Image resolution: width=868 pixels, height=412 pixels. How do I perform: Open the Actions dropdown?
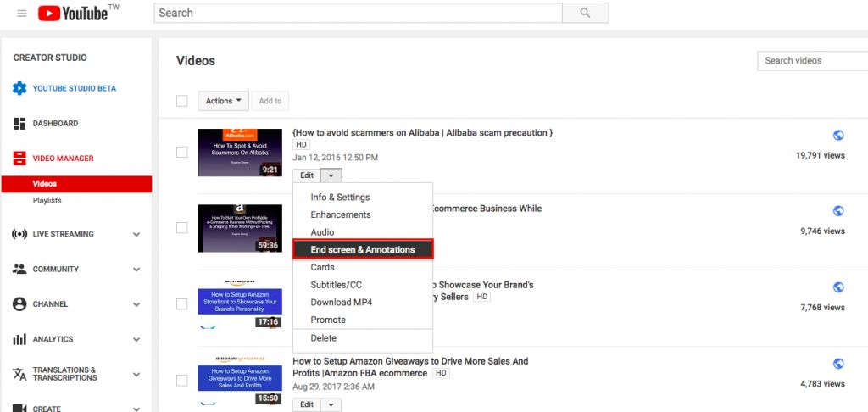[x=224, y=101]
